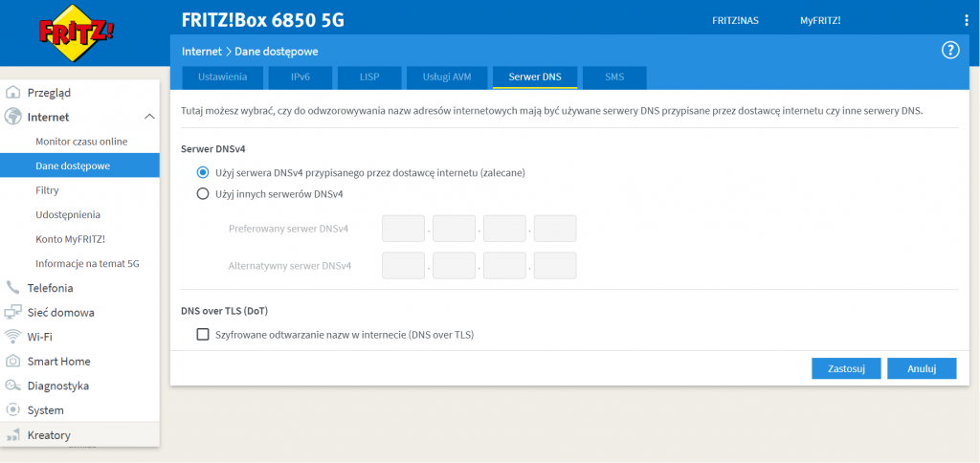Enable the DNS over TLS checkbox

tap(202, 335)
